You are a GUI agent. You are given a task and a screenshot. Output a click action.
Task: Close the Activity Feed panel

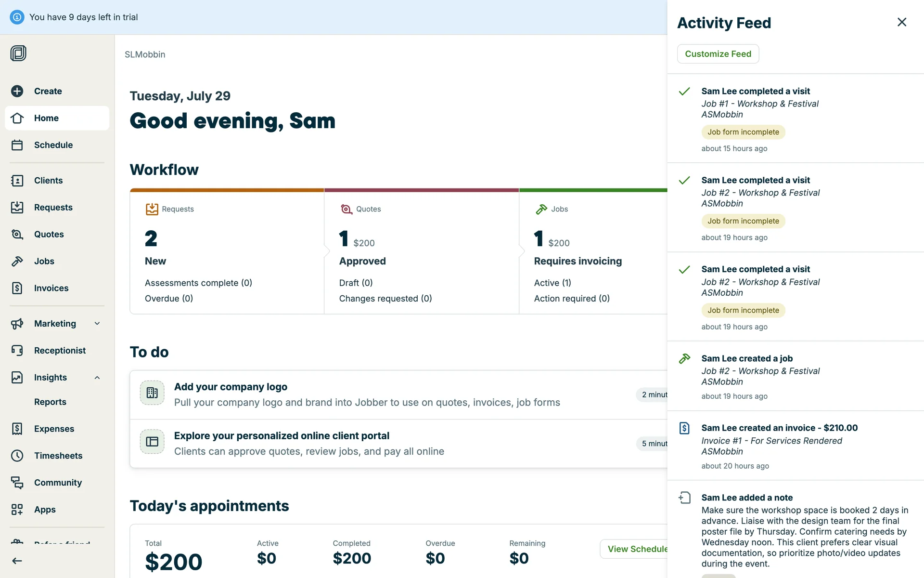(x=901, y=22)
